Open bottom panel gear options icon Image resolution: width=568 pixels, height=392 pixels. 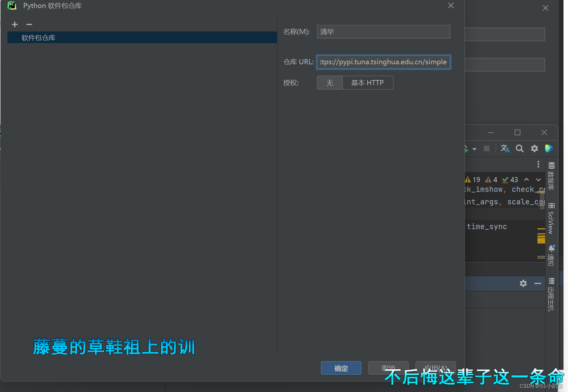[x=523, y=283]
